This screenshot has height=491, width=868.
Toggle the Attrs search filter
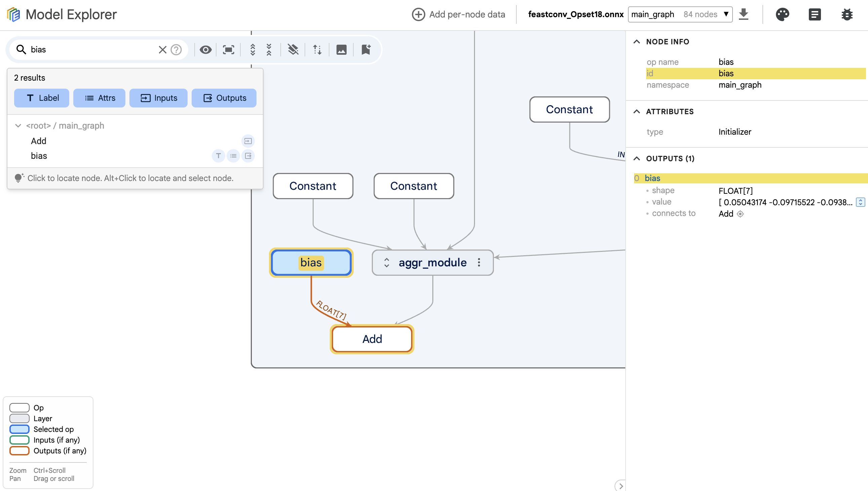pos(99,98)
